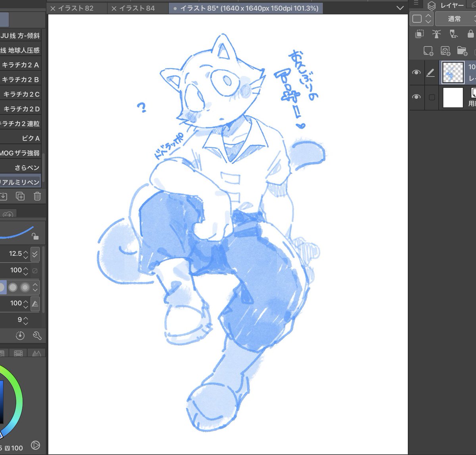Select the blue sketch layer thumbnail

click(453, 73)
